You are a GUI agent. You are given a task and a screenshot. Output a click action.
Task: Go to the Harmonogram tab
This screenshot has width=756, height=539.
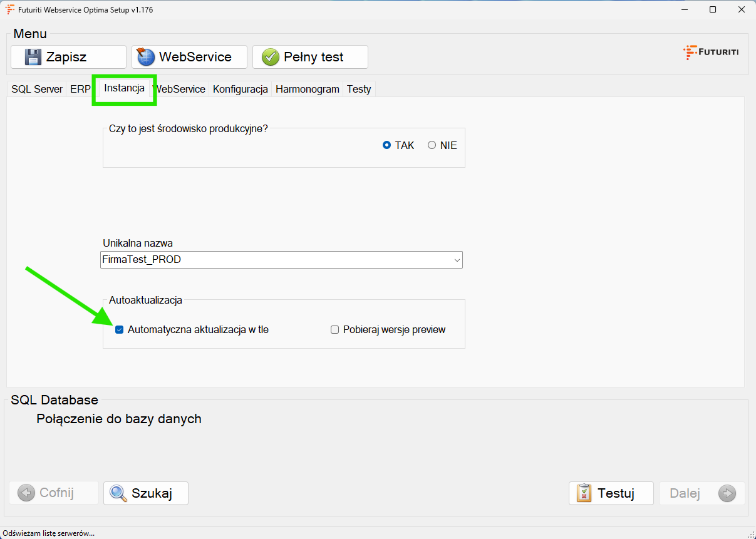(x=308, y=90)
